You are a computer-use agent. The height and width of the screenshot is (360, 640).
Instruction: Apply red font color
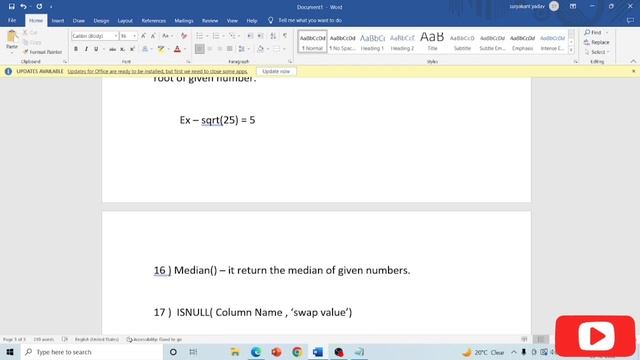pyautogui.click(x=177, y=49)
